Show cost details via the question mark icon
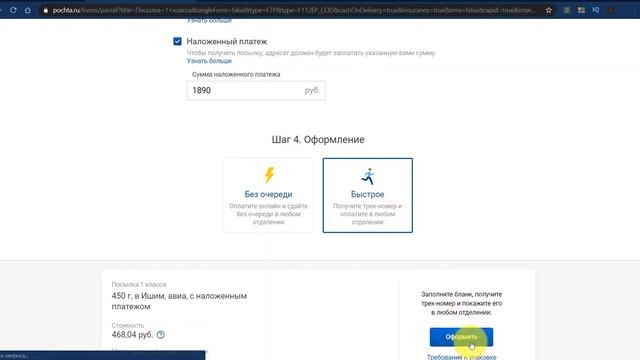The height and width of the screenshot is (360, 640). coord(161,335)
